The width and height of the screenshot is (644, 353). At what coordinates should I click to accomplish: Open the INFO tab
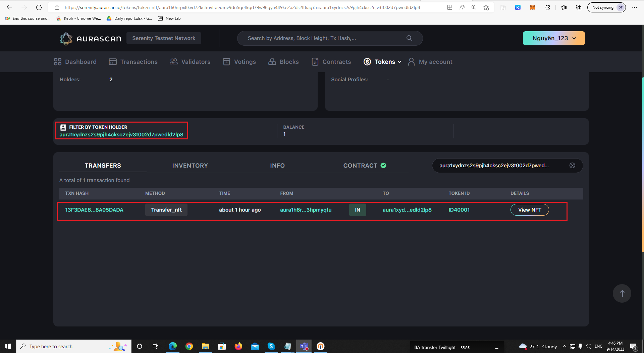pyautogui.click(x=277, y=165)
